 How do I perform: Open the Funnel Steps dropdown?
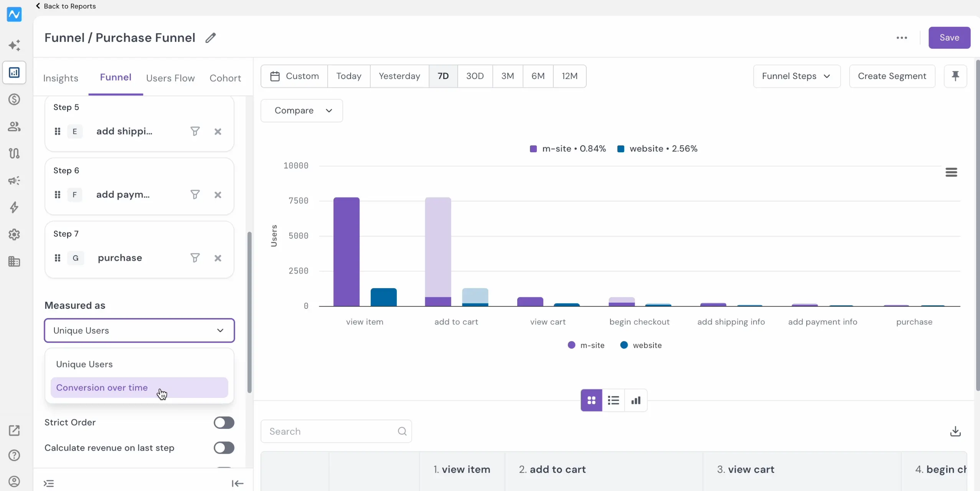click(x=797, y=76)
